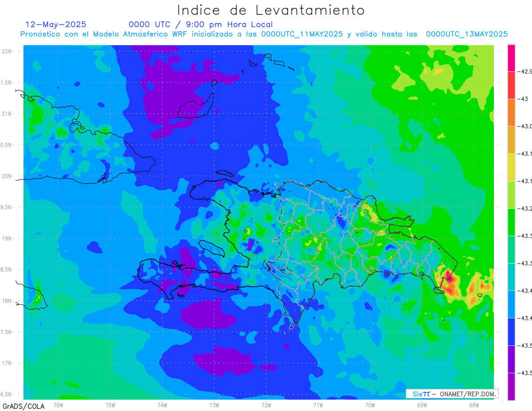Screen dimensions: 532x411
Task: Select the red band in the legend
Action: click(511, 85)
